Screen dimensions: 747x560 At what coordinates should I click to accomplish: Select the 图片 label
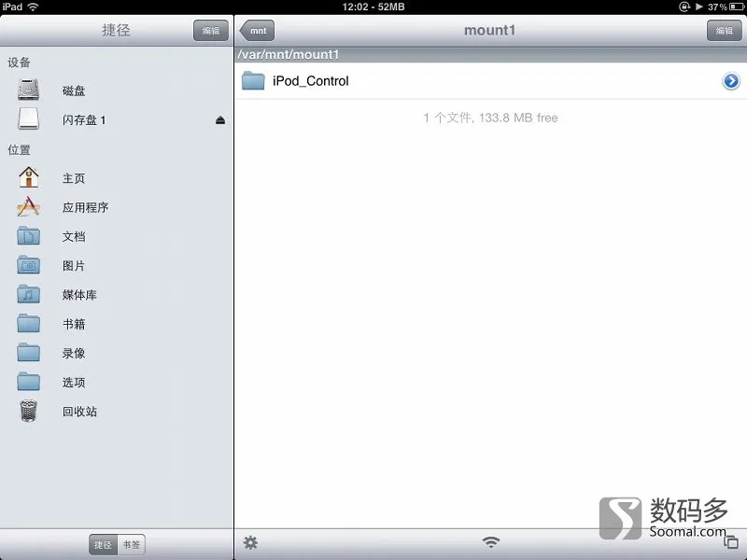74,266
